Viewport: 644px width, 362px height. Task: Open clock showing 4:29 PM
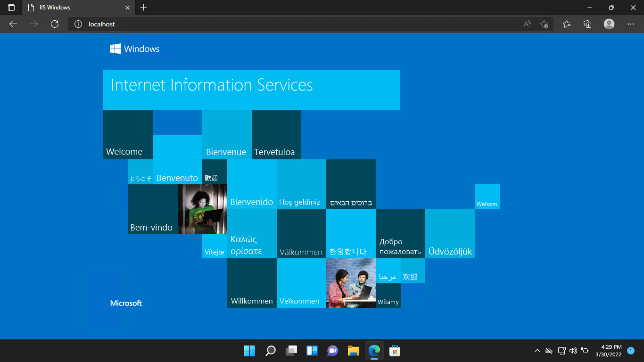[x=608, y=351]
